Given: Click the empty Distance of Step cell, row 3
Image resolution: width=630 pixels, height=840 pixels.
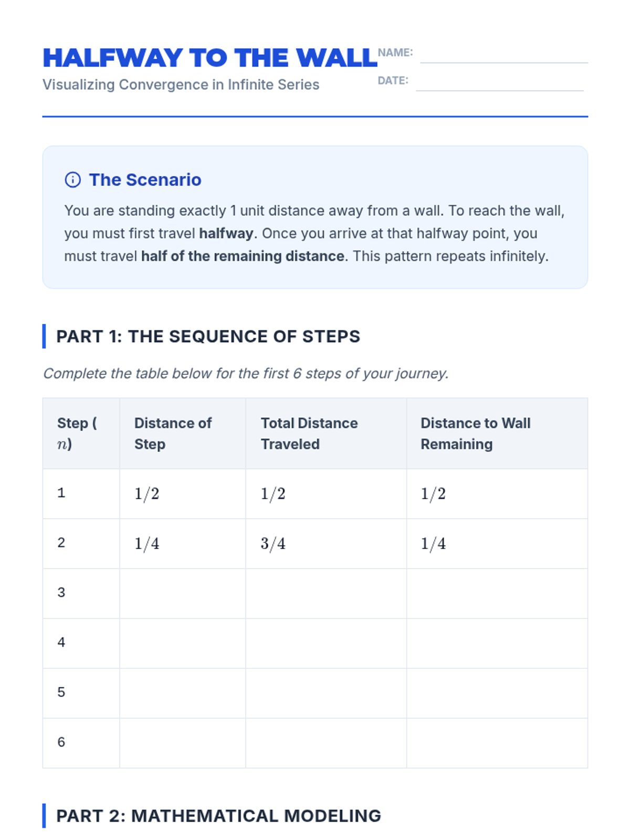Looking at the screenshot, I should pos(182,593).
